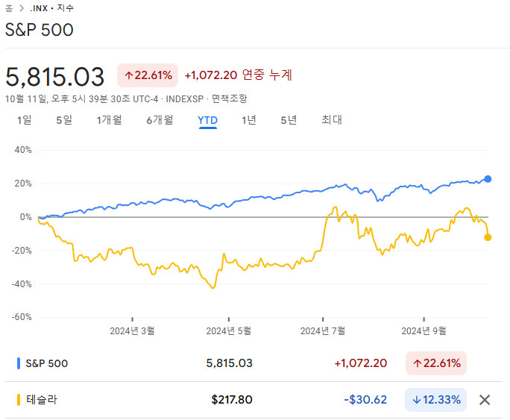Click the blue down-arrow 12.33% badge
The height and width of the screenshot is (420, 510).
pos(435,400)
